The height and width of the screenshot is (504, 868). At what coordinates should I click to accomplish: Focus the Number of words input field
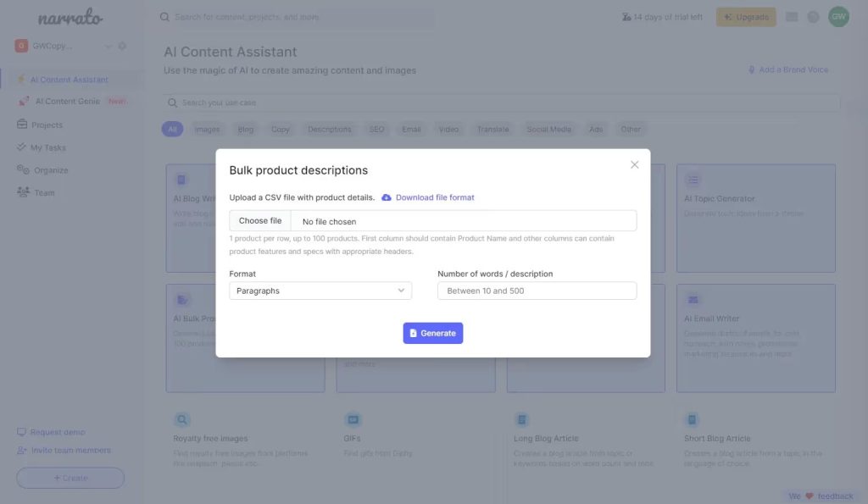[537, 291]
